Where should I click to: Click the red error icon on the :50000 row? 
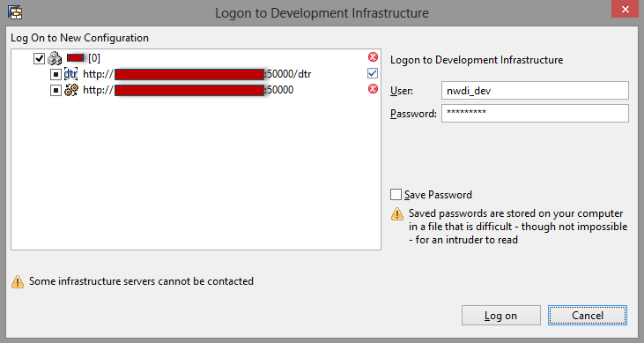pos(373,89)
